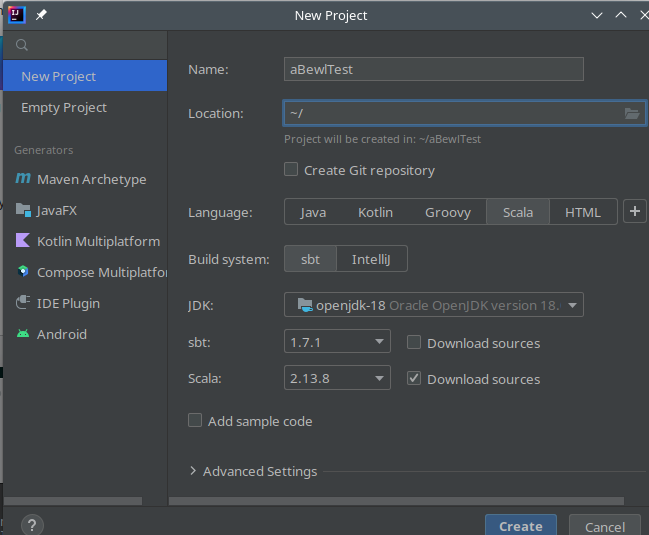Open the Scala version 2.13.8 dropdown

tap(337, 378)
